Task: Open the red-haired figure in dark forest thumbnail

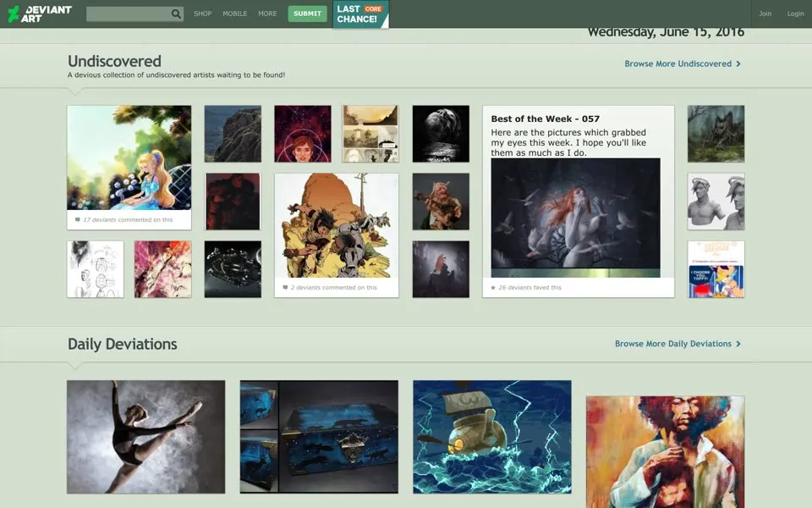Action: 441,269
